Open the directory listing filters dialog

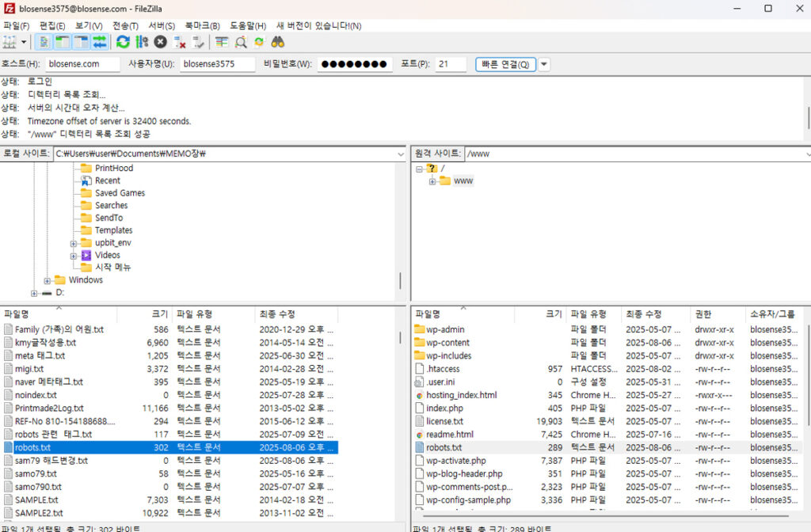[222, 43]
